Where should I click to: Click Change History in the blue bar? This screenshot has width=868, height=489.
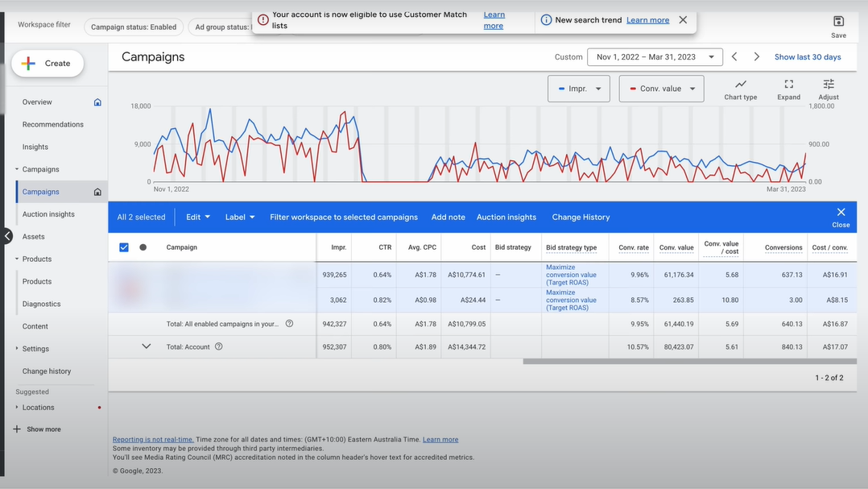(x=581, y=217)
